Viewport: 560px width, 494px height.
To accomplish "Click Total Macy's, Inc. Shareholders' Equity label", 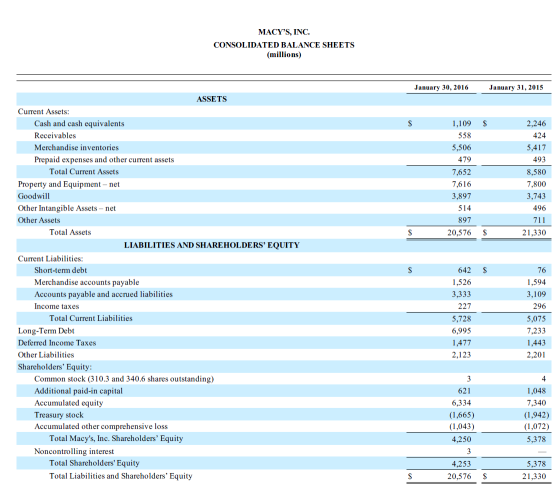I will 116,439.
